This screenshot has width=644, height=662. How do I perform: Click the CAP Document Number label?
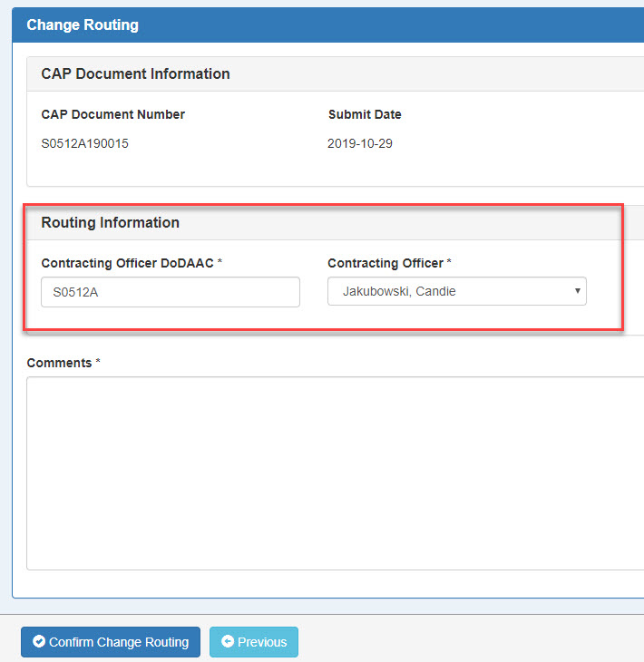[112, 115]
